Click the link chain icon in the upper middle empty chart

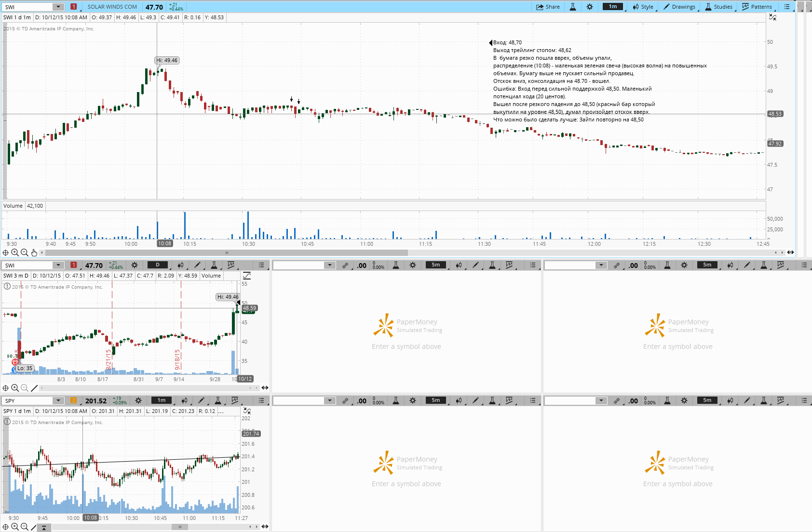click(345, 265)
